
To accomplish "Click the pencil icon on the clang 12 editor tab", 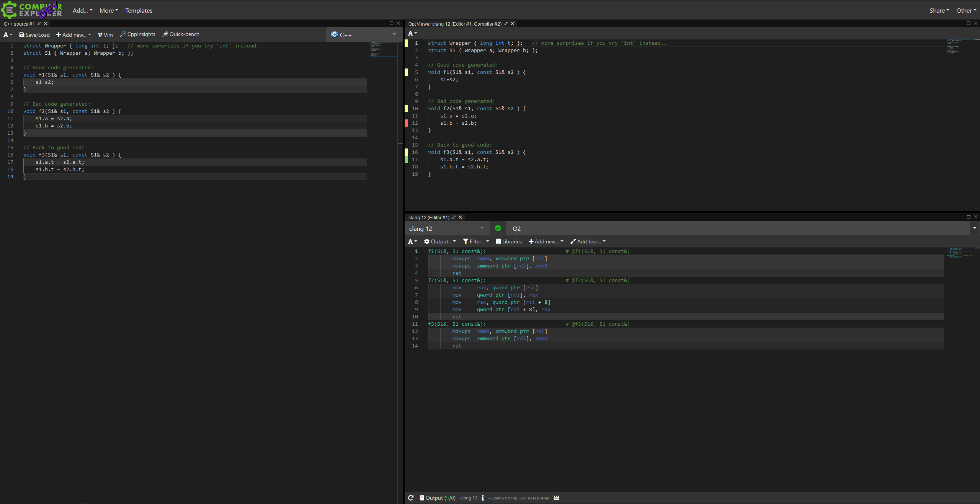I will [453, 217].
